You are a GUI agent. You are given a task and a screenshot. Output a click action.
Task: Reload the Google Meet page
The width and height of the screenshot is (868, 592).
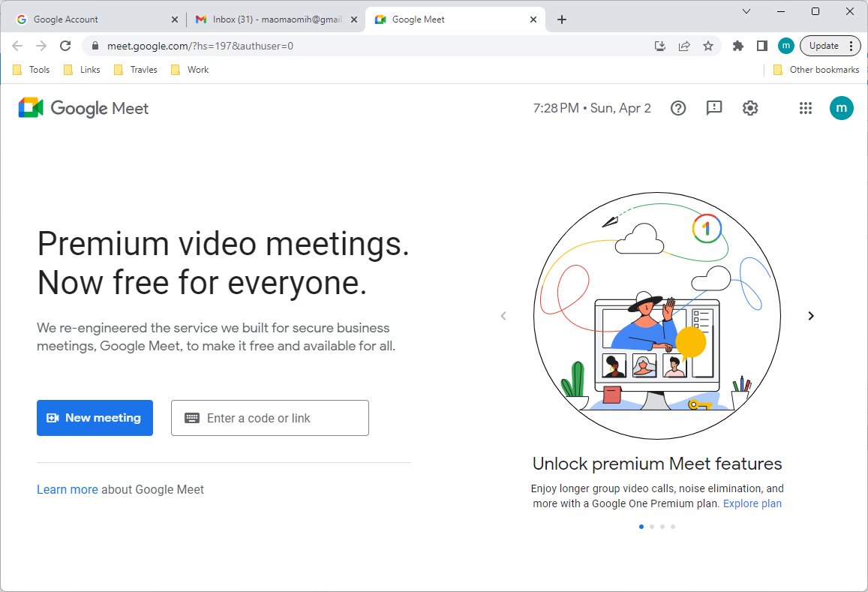[x=65, y=46]
